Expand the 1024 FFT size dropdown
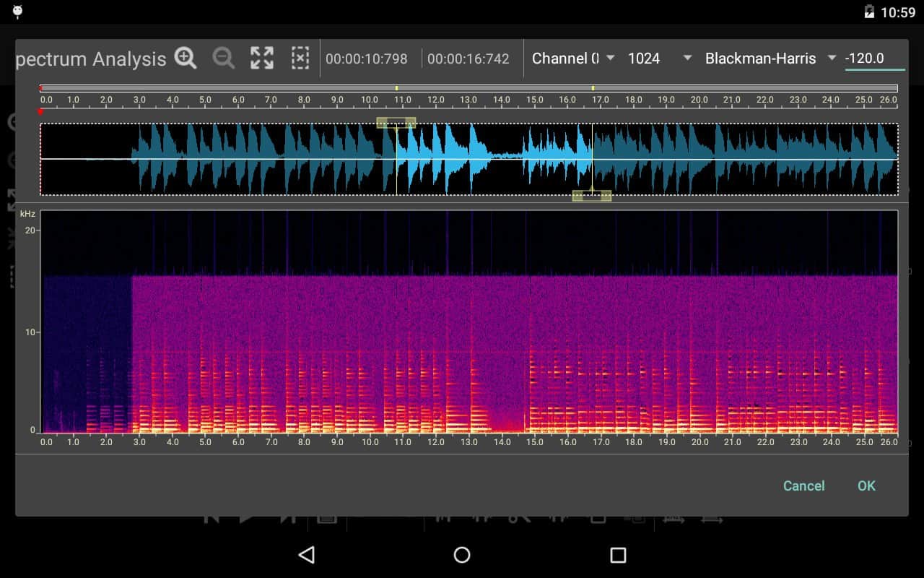924x578 pixels. click(x=660, y=59)
